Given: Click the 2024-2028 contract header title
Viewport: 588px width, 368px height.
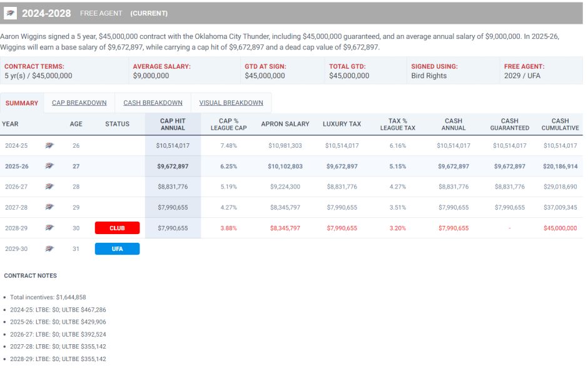Looking at the screenshot, I should [x=46, y=13].
